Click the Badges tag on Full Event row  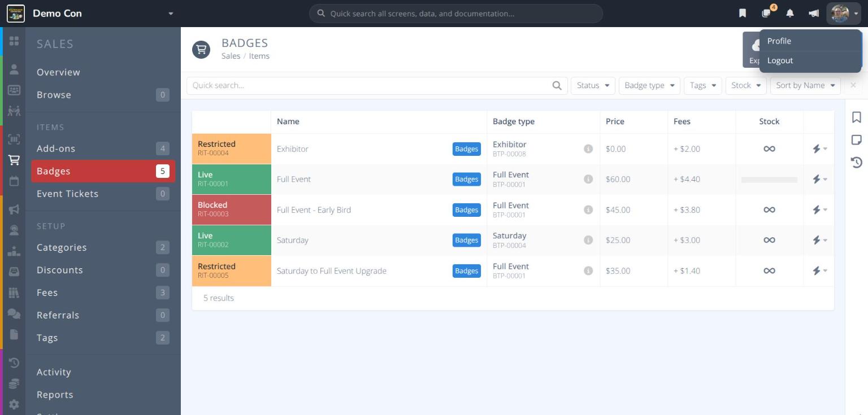[467, 179]
